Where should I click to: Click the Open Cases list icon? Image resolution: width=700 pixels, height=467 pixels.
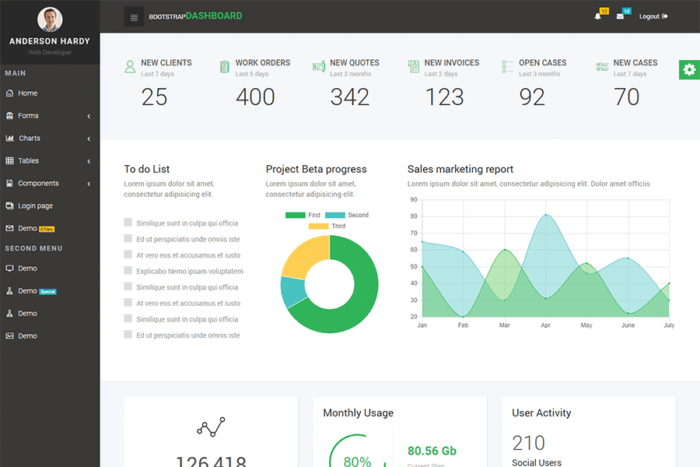tap(508, 67)
